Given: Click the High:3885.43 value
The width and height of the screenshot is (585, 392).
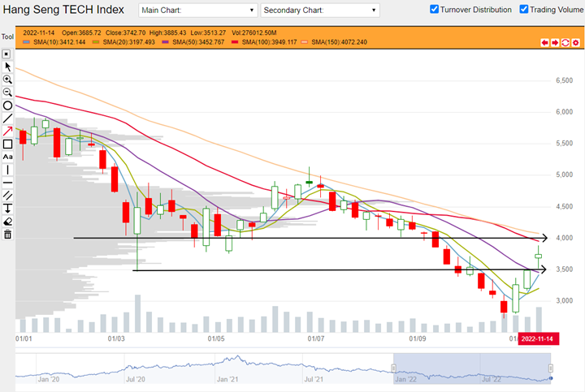Looking at the screenshot, I should (167, 32).
